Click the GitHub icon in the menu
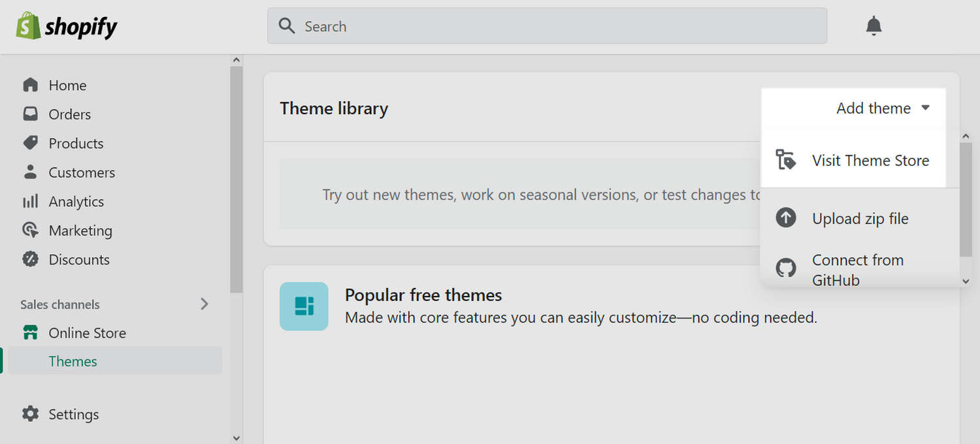Image resolution: width=980 pixels, height=444 pixels. tap(786, 268)
